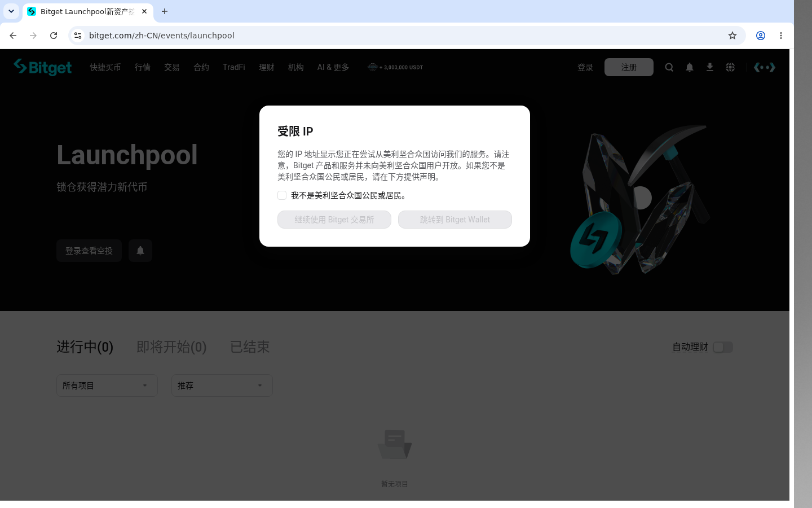
Task: Click the 暂无项目 empty-state text
Action: click(x=395, y=484)
